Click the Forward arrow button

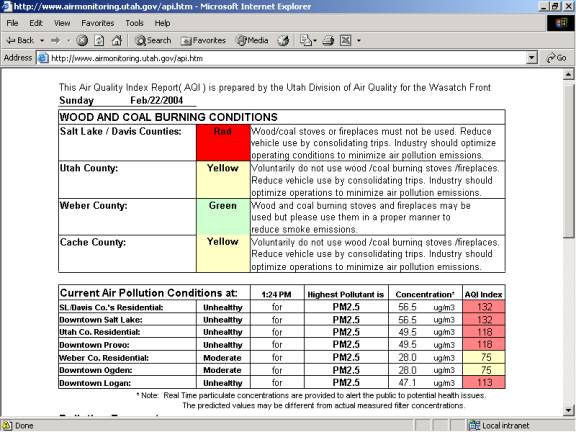(56, 40)
